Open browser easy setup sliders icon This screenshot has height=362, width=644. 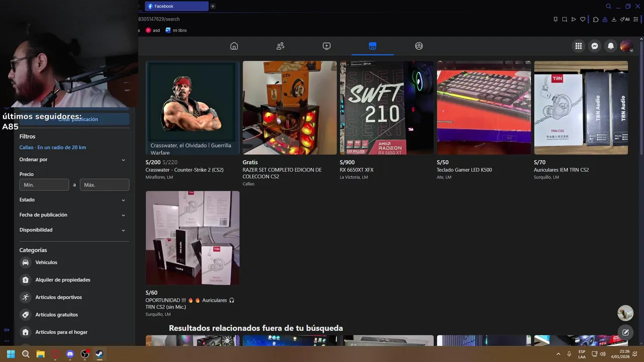[x=636, y=19]
